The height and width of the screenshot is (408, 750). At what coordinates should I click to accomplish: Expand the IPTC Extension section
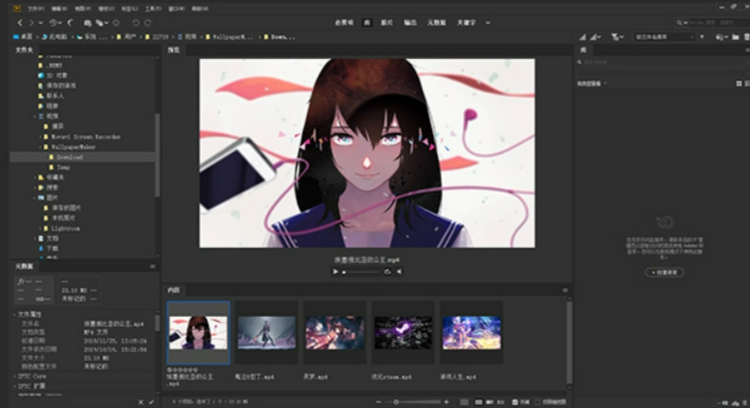(x=14, y=386)
